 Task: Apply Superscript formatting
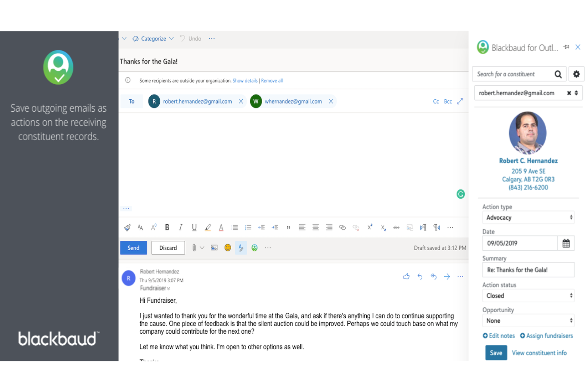(x=370, y=227)
